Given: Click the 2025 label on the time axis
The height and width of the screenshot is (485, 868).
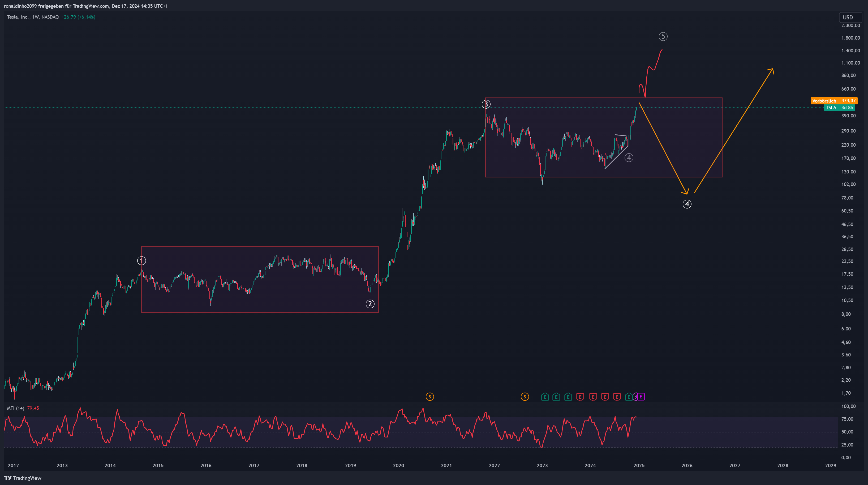Looking at the screenshot, I should [x=639, y=465].
